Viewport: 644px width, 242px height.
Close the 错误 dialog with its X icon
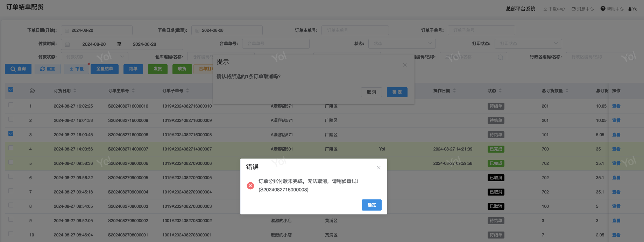pos(378,168)
